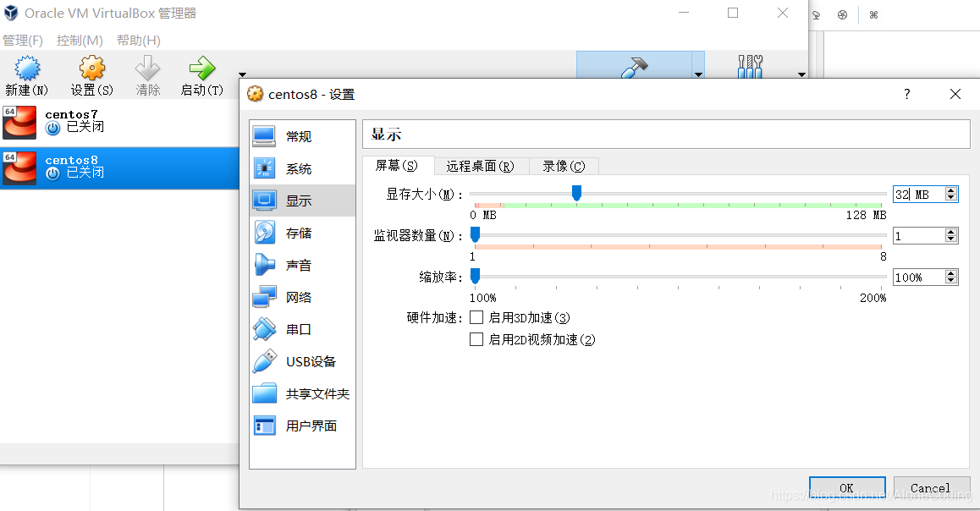This screenshot has height=511, width=980.
Task: Open the Network (网络) settings category
Action: [x=302, y=297]
